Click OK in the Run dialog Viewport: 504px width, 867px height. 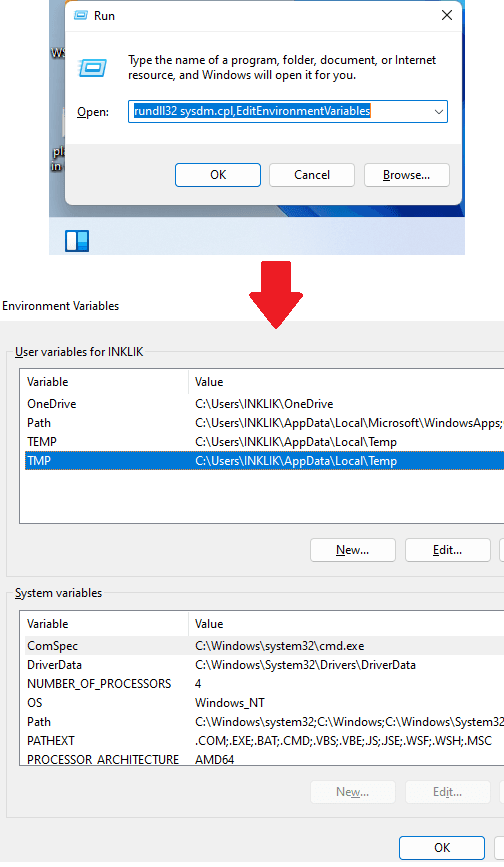coord(218,175)
